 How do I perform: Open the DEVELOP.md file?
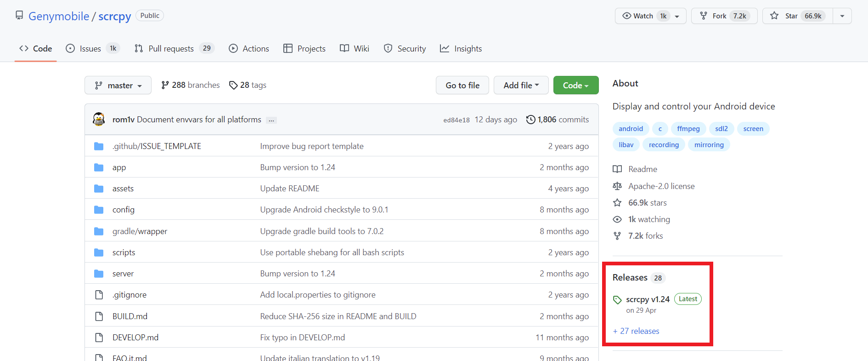point(135,338)
